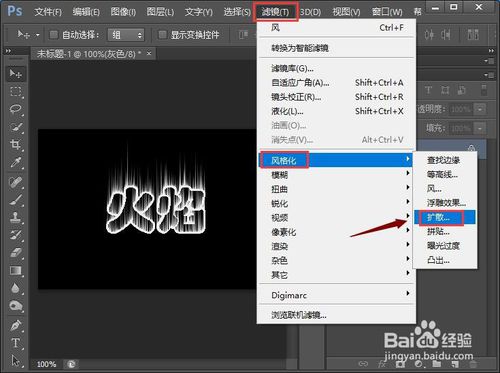Click the layer fx styles icon
Viewport: 500px width, 373px height.
(382, 364)
